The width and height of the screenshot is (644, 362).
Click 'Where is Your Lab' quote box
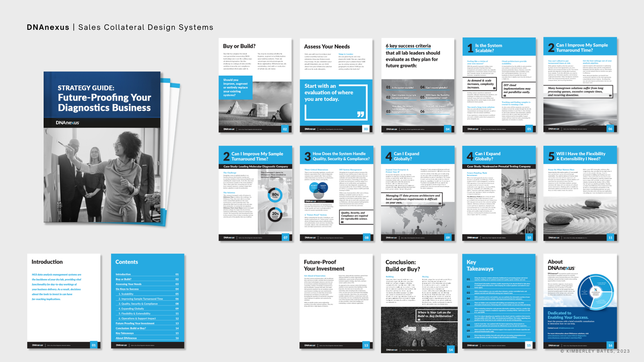[437, 315]
